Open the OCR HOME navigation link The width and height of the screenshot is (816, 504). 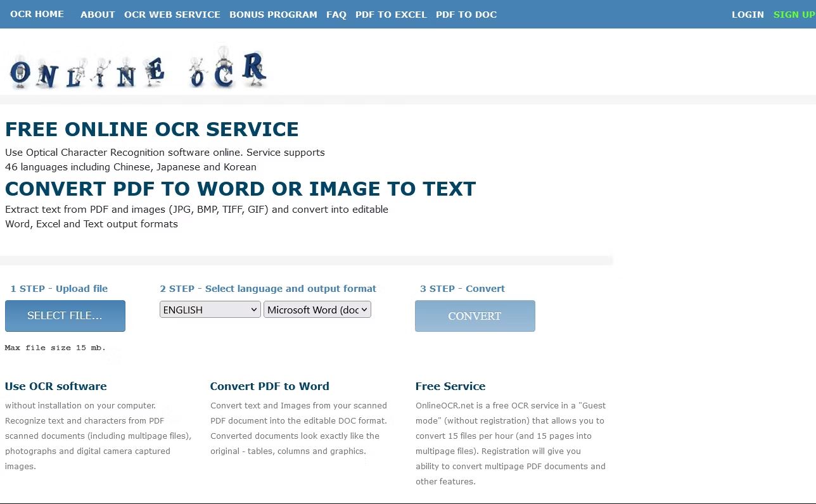[x=37, y=14]
